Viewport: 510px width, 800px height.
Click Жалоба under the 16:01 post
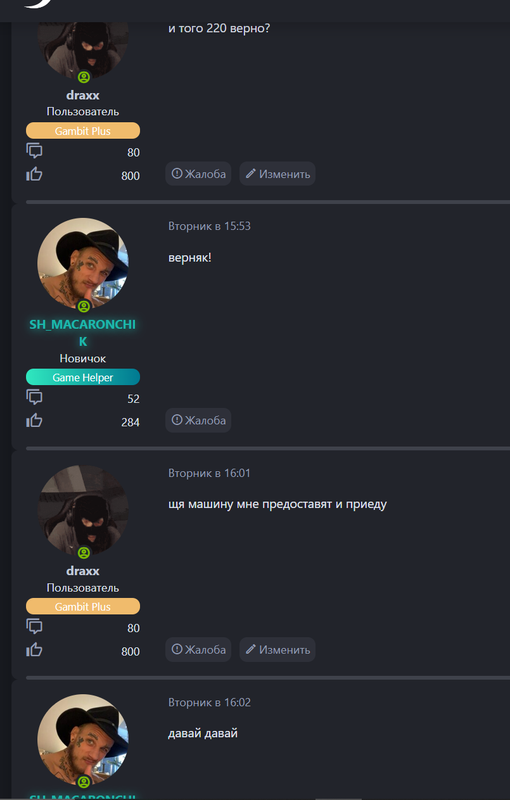pyautogui.click(x=198, y=649)
